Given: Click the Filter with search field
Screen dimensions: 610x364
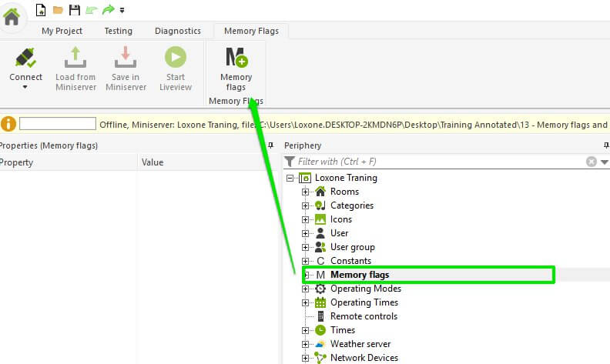Looking at the screenshot, I should tap(439, 162).
